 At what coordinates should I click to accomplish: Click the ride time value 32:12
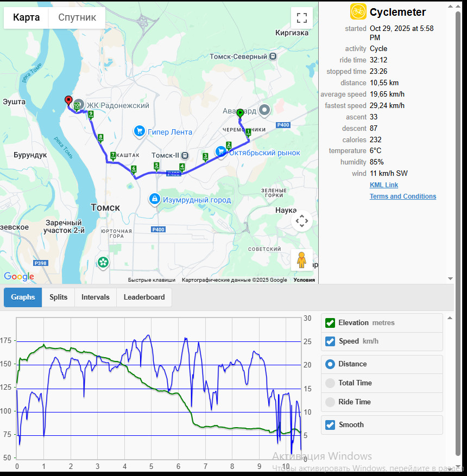[x=378, y=60]
